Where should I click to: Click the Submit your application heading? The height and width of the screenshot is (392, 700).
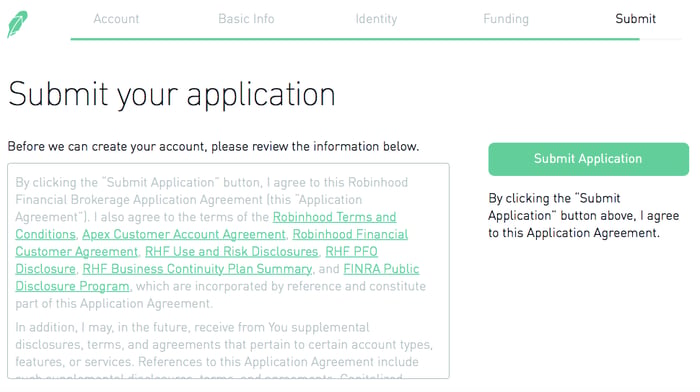point(171,95)
